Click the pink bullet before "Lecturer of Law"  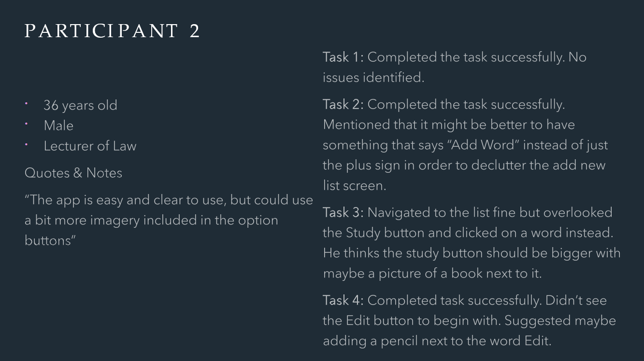[27, 143]
